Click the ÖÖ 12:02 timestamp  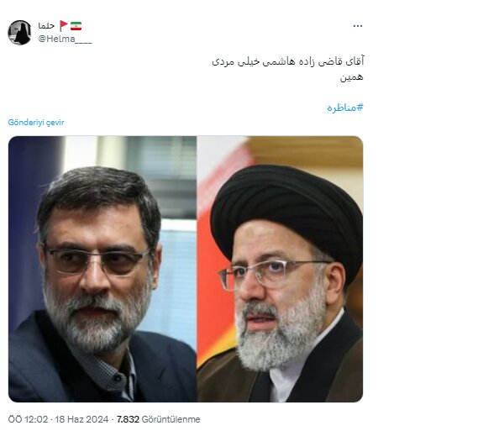click(28, 419)
